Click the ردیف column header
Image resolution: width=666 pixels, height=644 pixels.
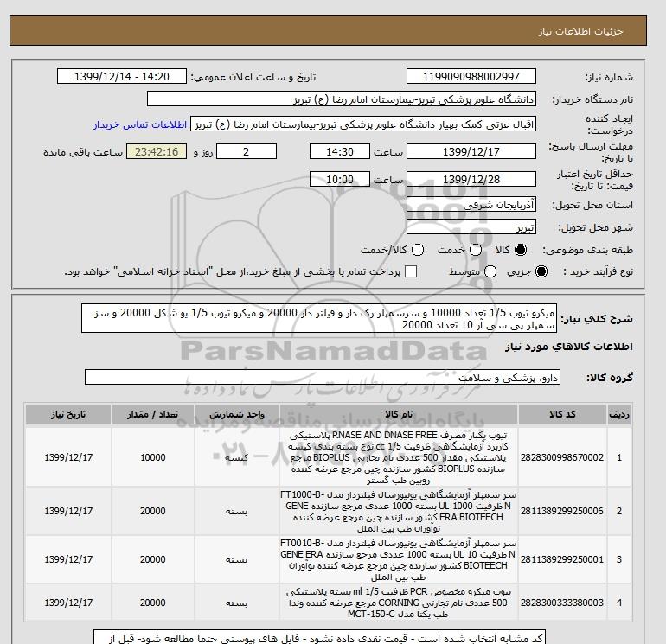tap(619, 414)
